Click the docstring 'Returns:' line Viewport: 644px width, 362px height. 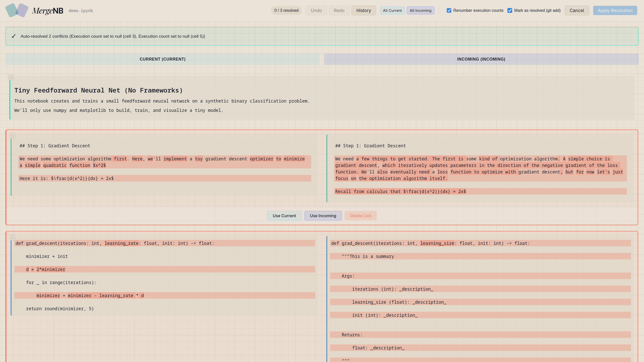click(480, 335)
